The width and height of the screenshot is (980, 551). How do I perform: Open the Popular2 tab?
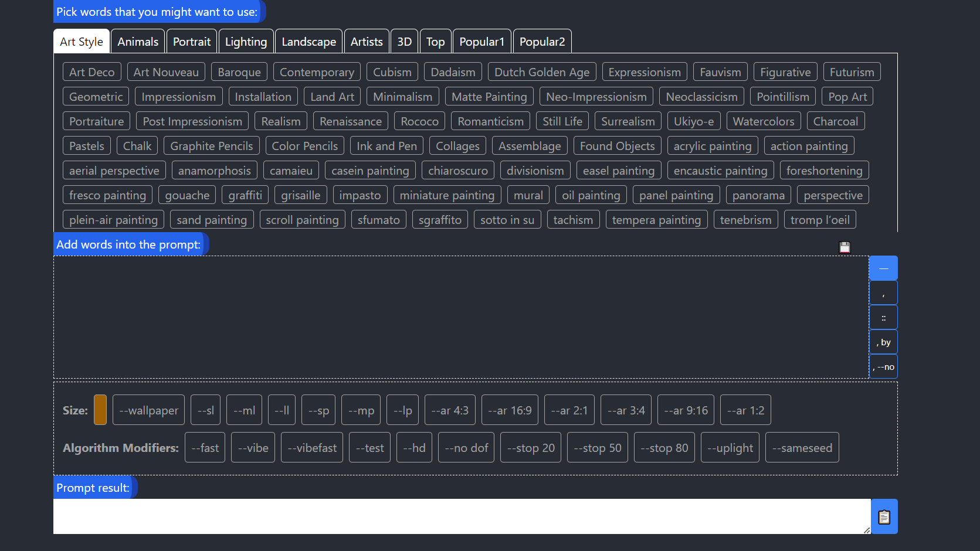click(x=542, y=42)
